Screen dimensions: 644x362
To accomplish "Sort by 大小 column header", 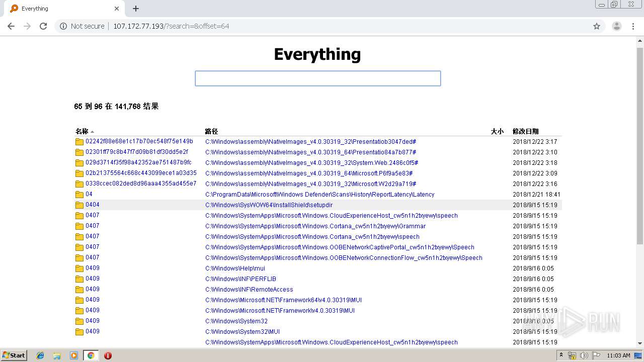I will tap(497, 131).
